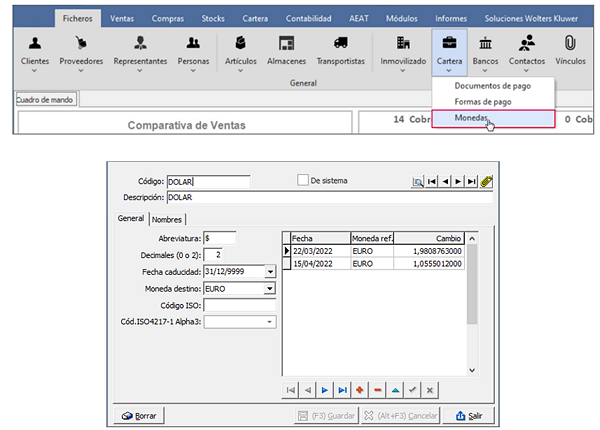Open the Clientes ribbon icon

[35, 43]
